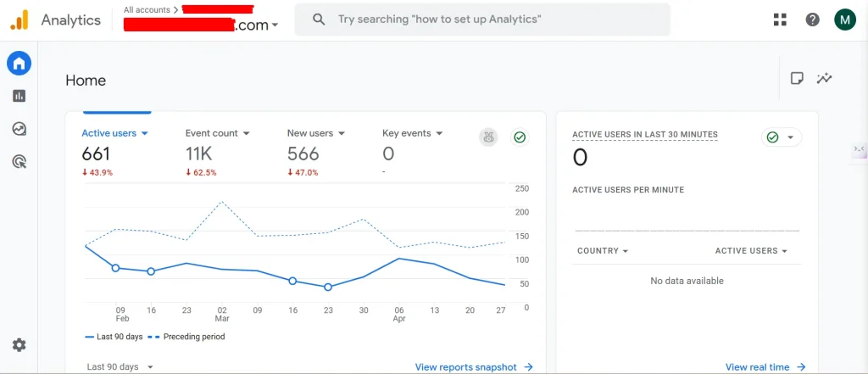Image resolution: width=868 pixels, height=374 pixels.
Task: Open the realtime card check status dropdown
Action: tap(781, 137)
